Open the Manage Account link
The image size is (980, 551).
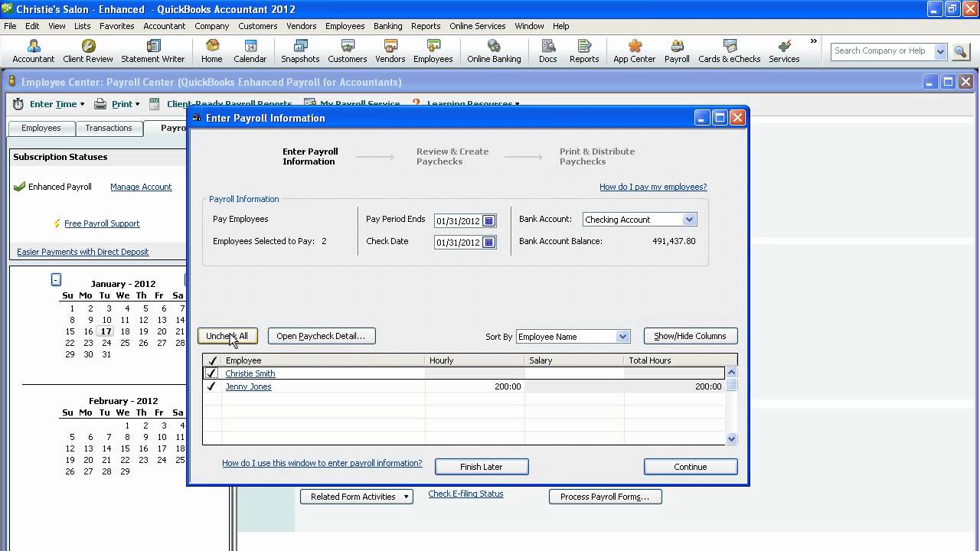click(x=141, y=187)
